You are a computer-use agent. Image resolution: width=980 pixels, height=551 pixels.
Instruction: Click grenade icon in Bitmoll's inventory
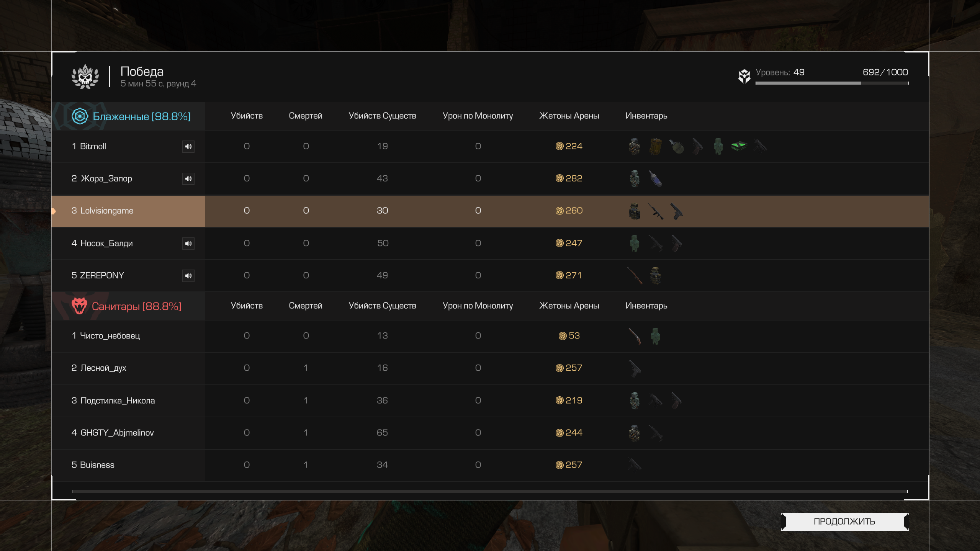pyautogui.click(x=676, y=146)
